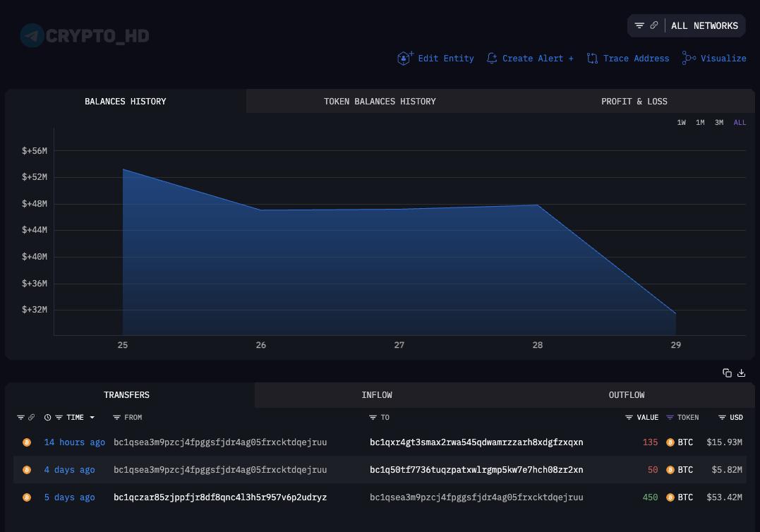Screen dimensions: 760x532
Task: Click the From address in the 4 days ago row
Action: (220, 469)
